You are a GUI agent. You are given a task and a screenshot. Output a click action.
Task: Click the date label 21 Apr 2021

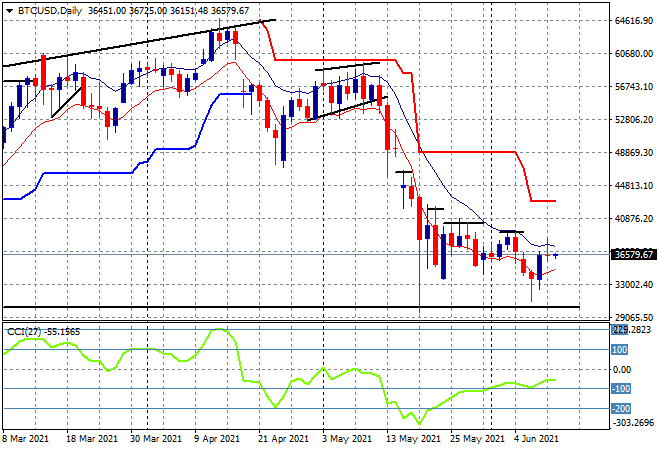coord(284,439)
